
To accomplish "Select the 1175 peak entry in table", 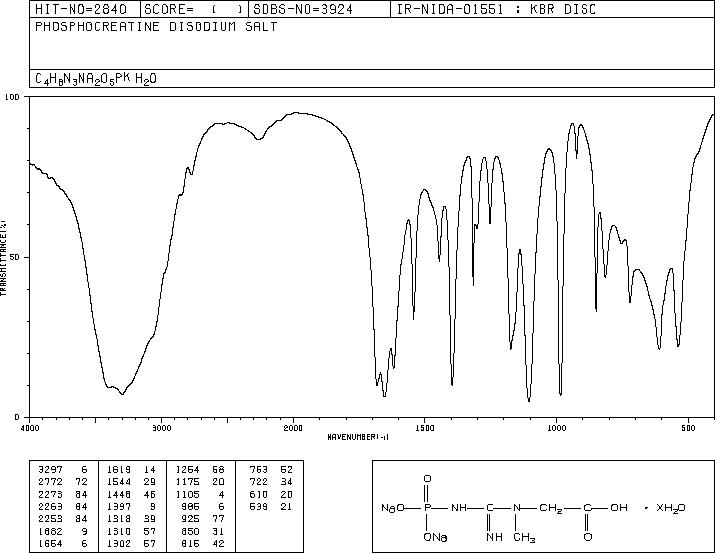I will [x=200, y=482].
